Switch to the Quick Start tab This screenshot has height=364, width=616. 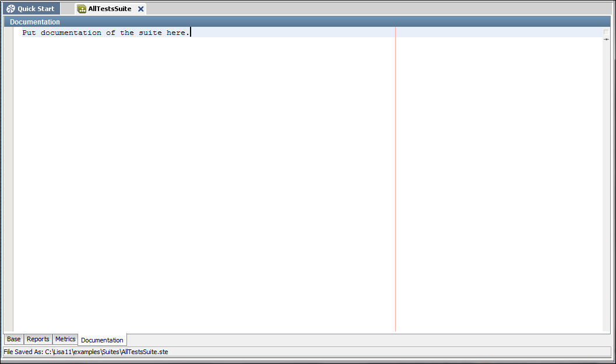pyautogui.click(x=32, y=8)
